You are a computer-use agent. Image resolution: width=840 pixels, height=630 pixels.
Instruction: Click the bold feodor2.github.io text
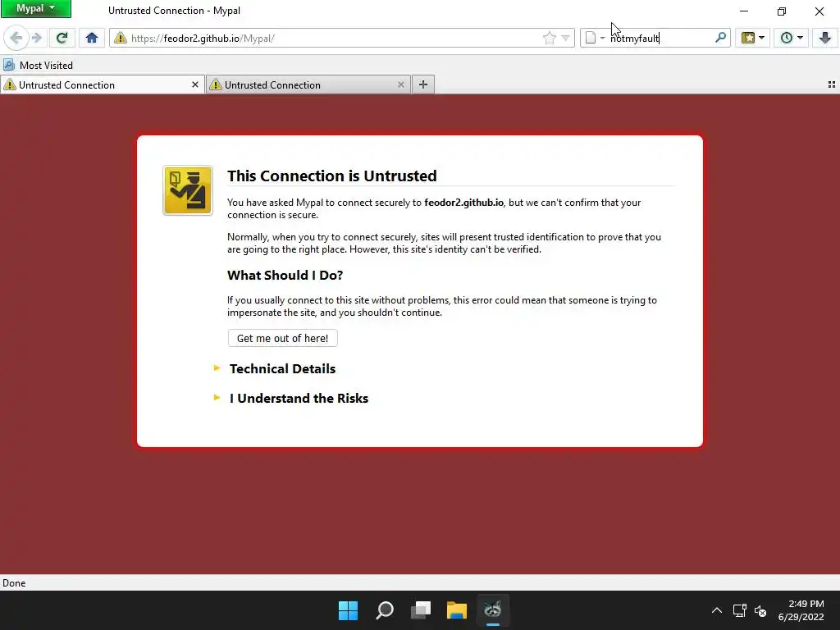[x=464, y=203]
